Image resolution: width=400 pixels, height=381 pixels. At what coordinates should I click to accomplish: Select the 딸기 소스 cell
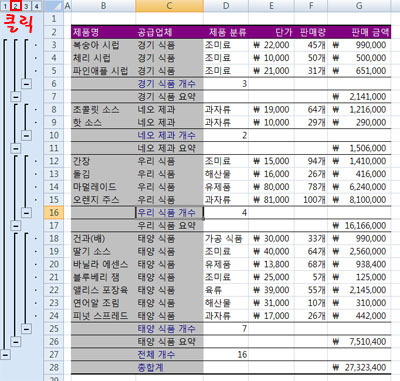[103, 251]
